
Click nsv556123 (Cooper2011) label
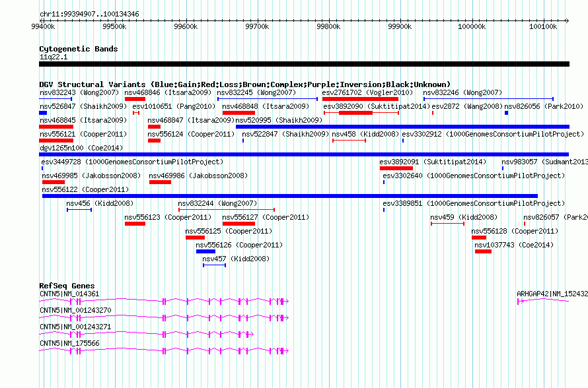168,217
